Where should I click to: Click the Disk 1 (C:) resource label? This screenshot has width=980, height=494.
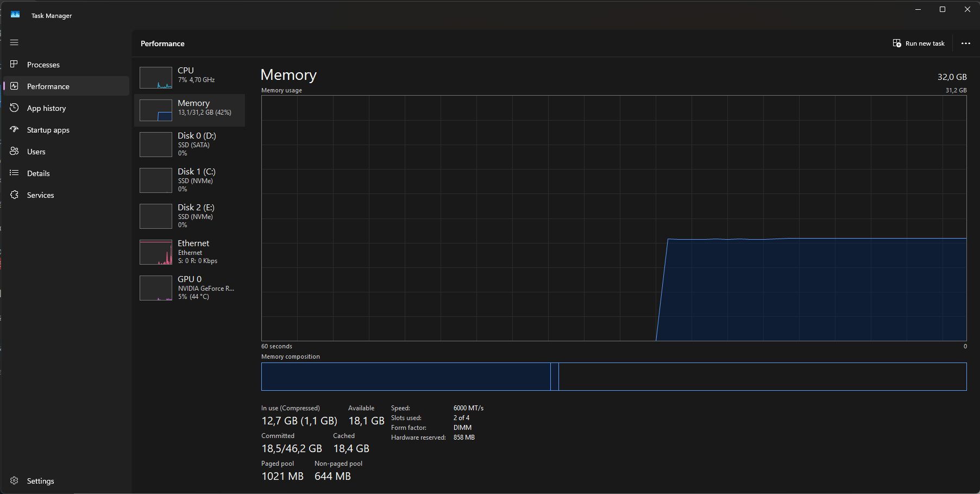click(197, 172)
